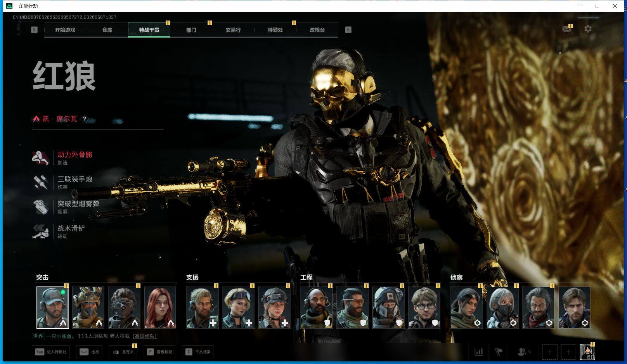Open the 干员档案 button

198,352
